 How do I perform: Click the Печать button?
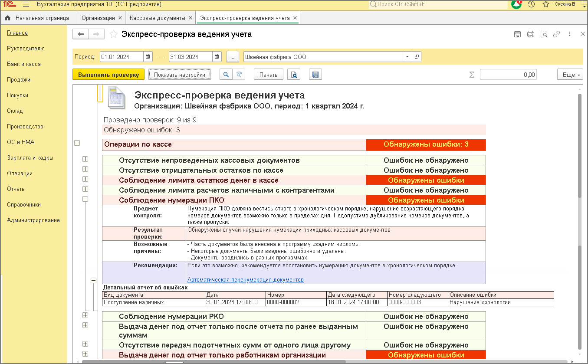268,75
